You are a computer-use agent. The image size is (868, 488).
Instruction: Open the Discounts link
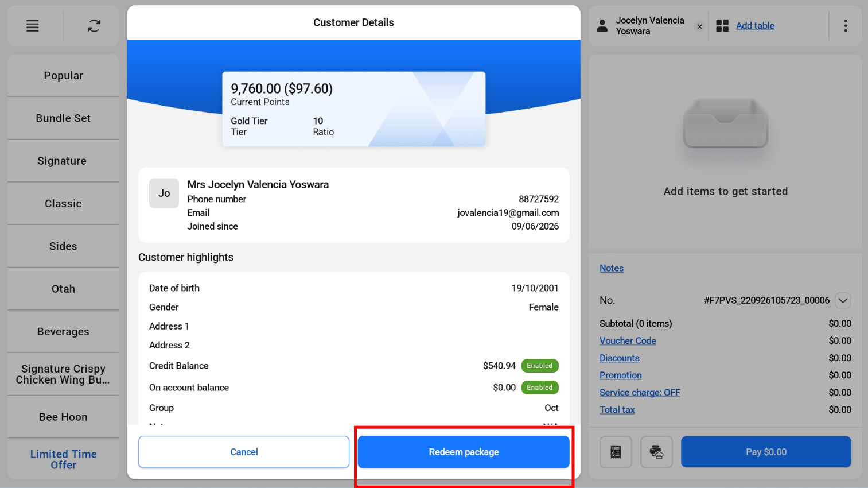coord(620,358)
